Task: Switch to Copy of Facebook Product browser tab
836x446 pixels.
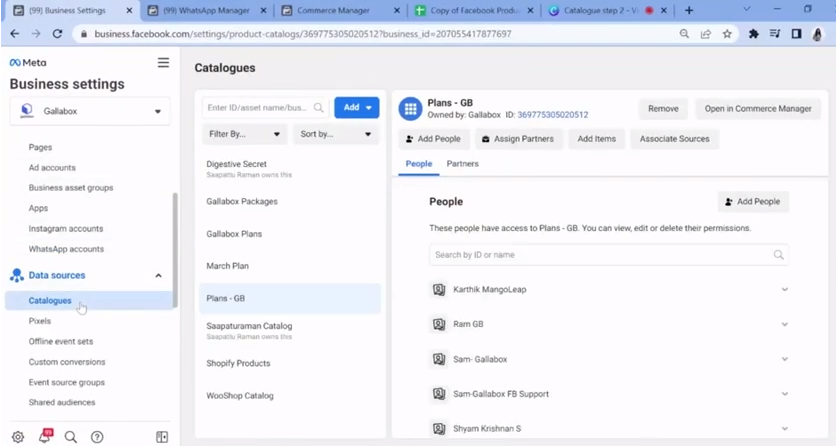Action: [x=475, y=10]
